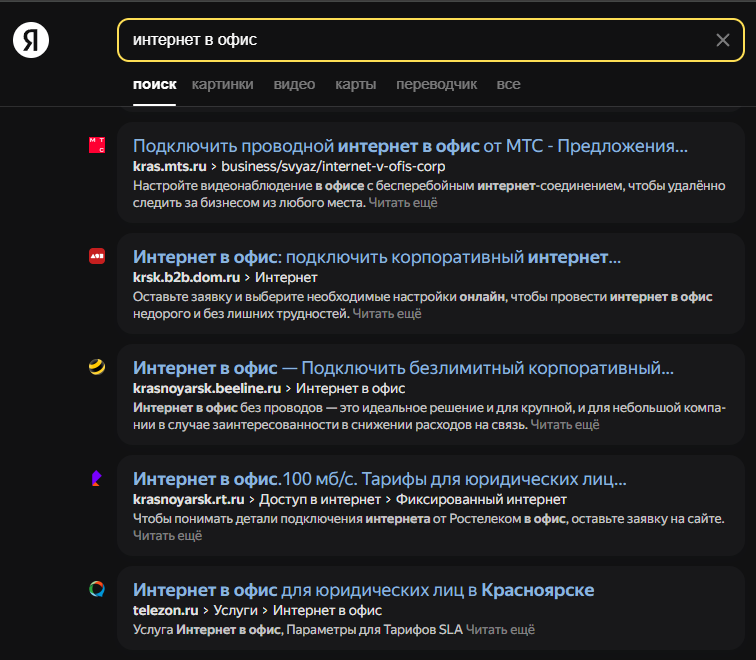Click the Yandex logo icon
The width and height of the screenshot is (756, 660).
click(31, 40)
